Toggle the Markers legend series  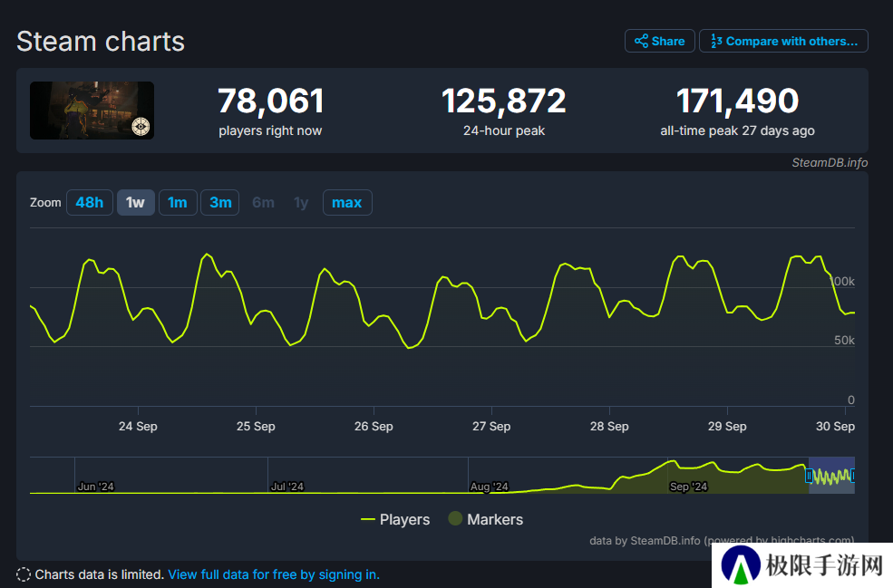pos(486,519)
